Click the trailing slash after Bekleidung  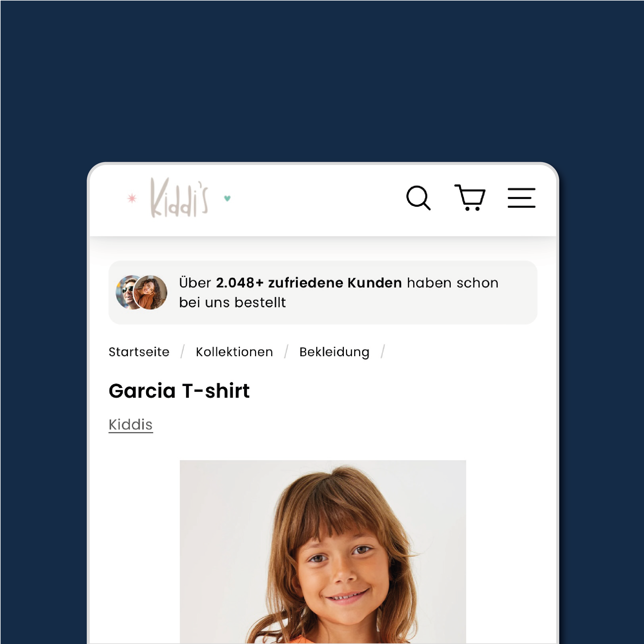(383, 352)
